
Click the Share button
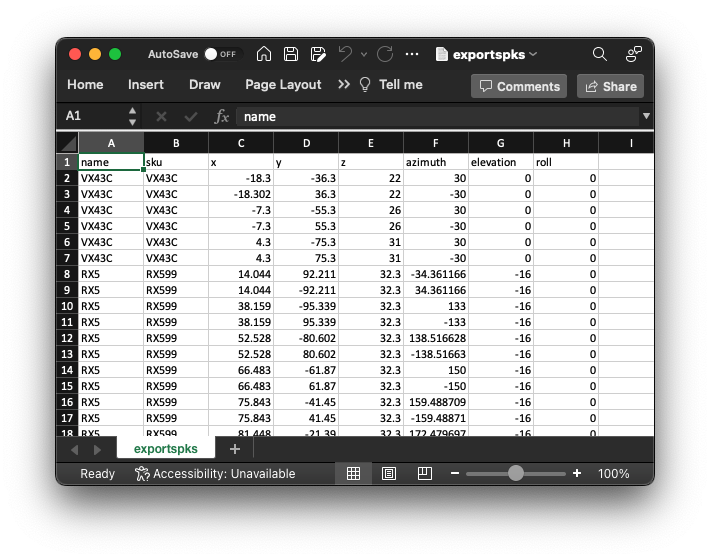tap(610, 86)
